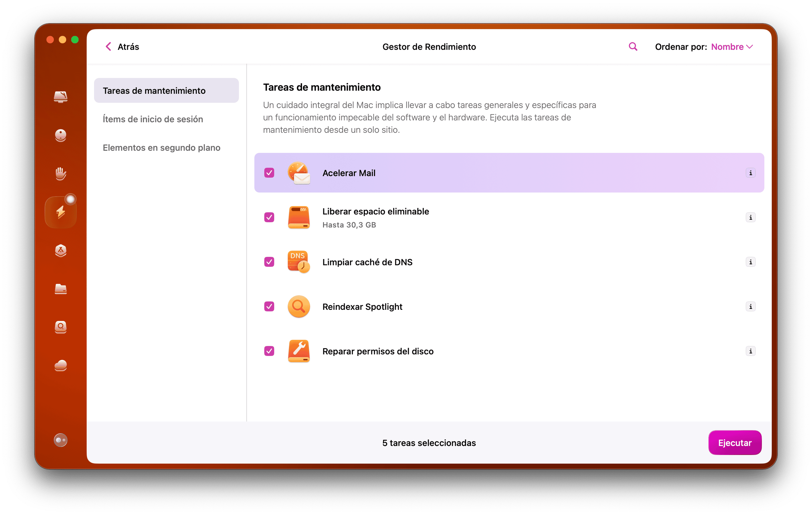Show info for Limpiar caché de DNS
This screenshot has height=515, width=812.
coord(751,262)
